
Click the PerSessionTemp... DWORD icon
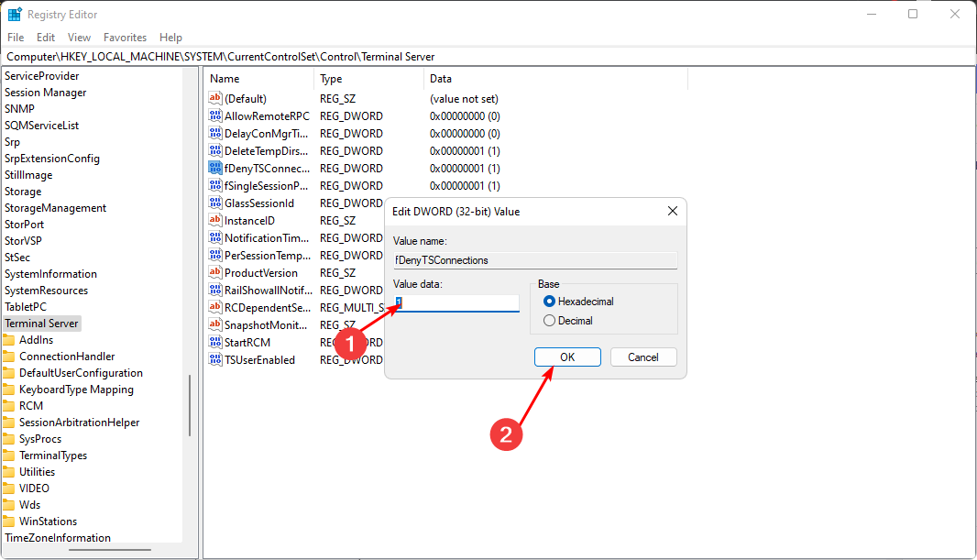click(x=215, y=255)
